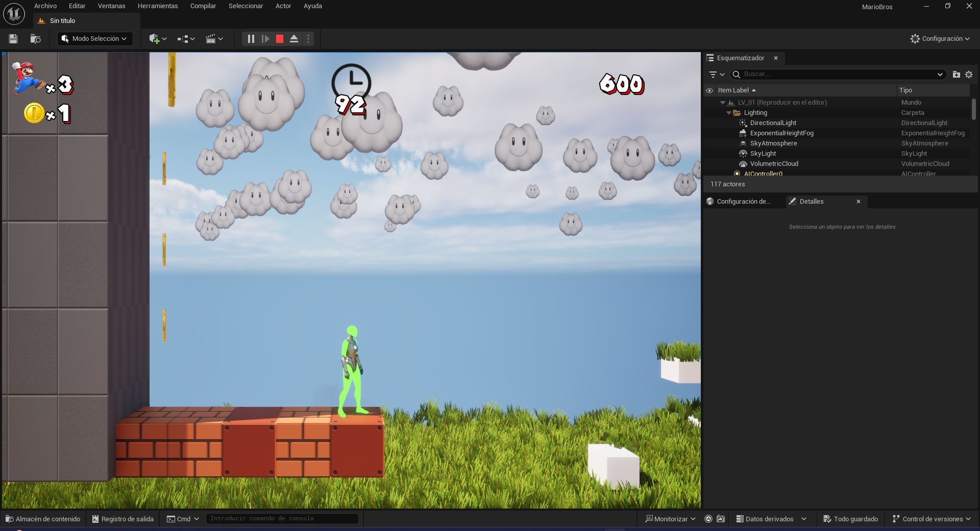This screenshot has height=531, width=980.
Task: Open the Monitorizar dropdown
Action: coord(670,519)
